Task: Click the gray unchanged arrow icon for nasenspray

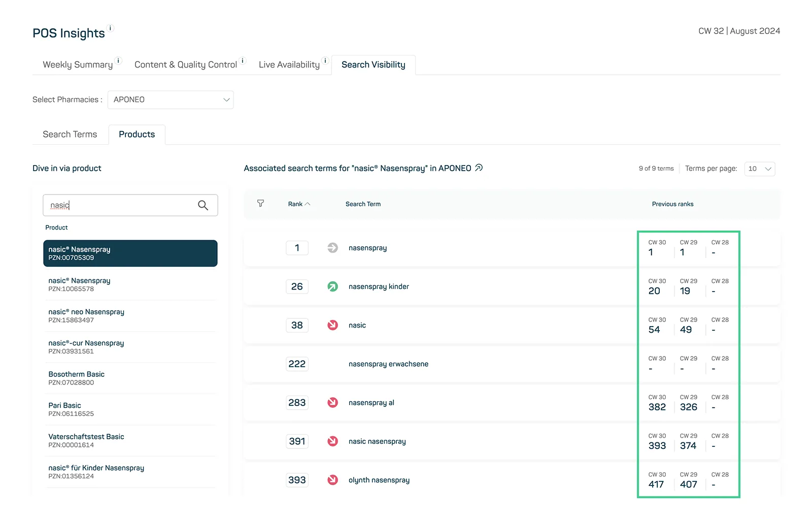Action: tap(332, 248)
